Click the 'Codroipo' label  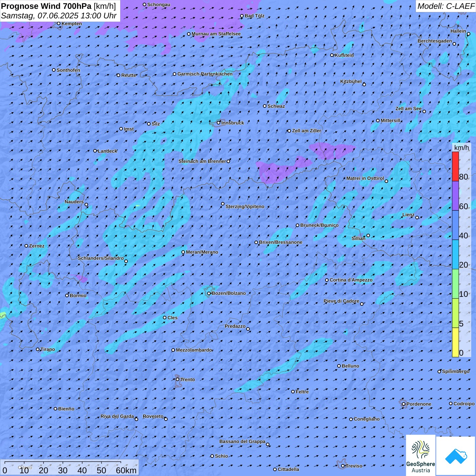pyautogui.click(x=464, y=404)
